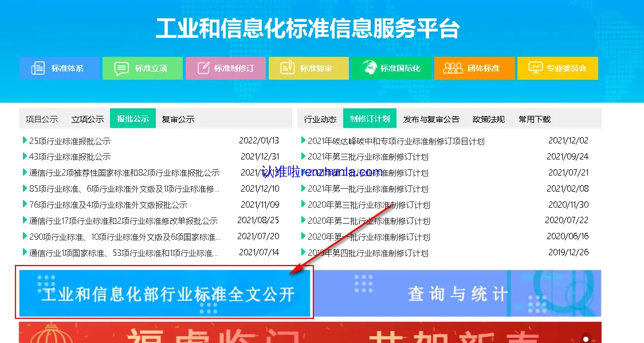The width and height of the screenshot is (644, 343).
Task: Switch to the 复审公示 tab
Action: [x=178, y=119]
